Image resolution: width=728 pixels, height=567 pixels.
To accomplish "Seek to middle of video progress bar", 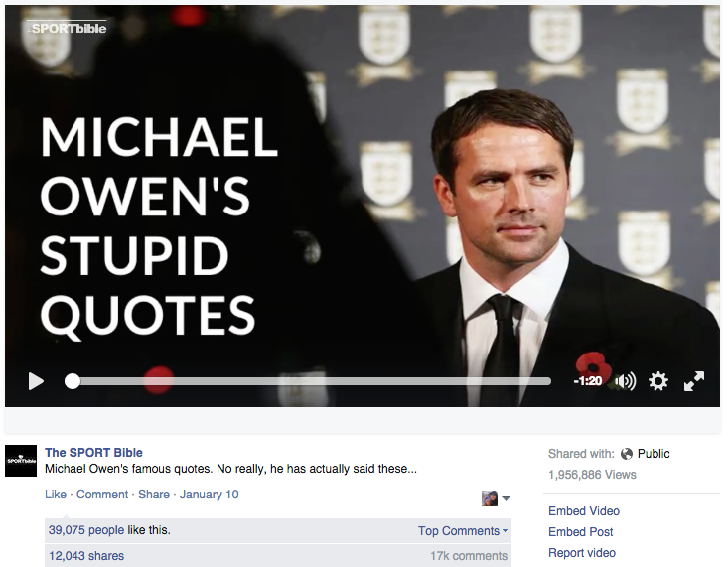I will [x=307, y=381].
